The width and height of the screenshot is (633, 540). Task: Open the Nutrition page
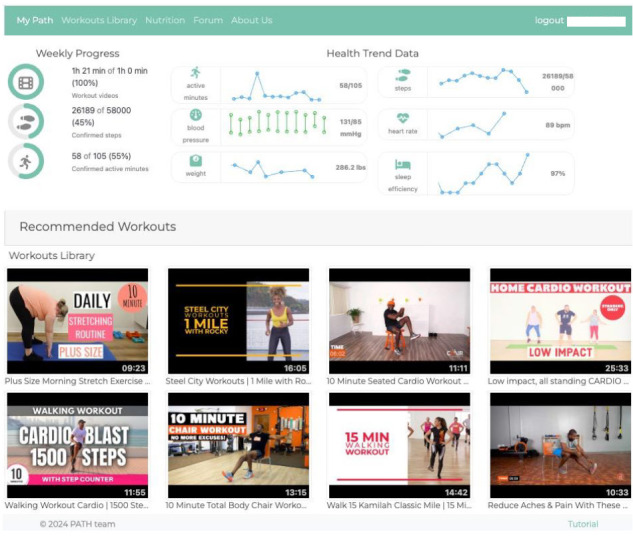(165, 20)
